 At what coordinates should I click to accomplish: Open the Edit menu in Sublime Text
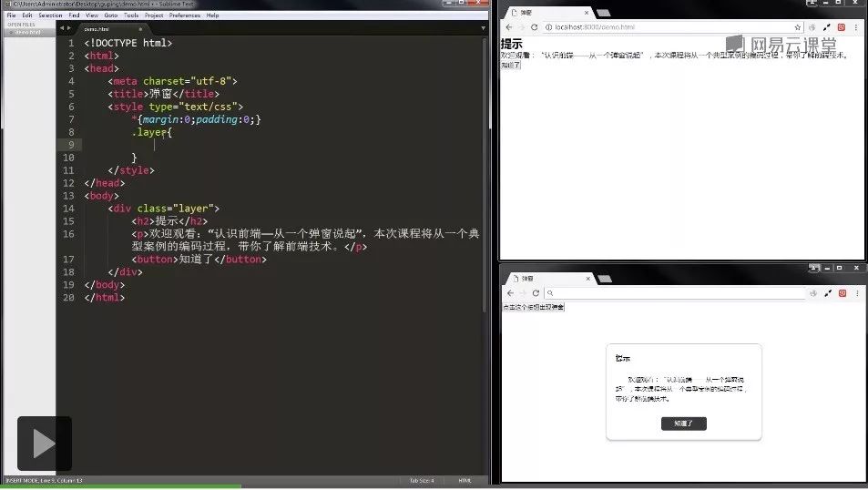[27, 15]
